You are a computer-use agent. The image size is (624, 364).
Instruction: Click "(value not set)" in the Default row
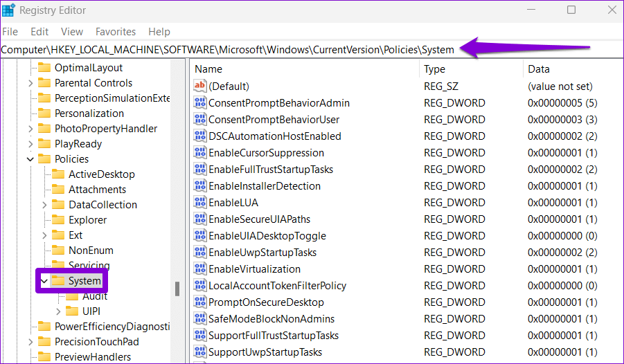(x=560, y=87)
